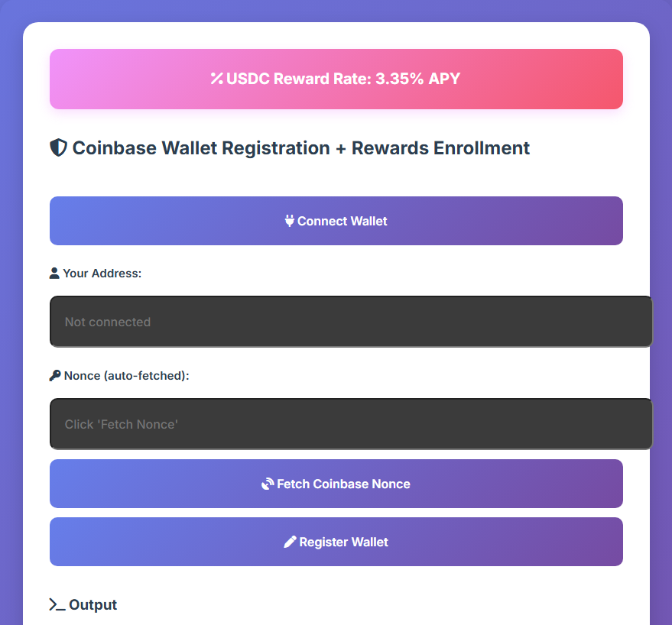Image resolution: width=672 pixels, height=625 pixels.
Task: Focus the Your Address field showing Not connected
Action: point(351,322)
